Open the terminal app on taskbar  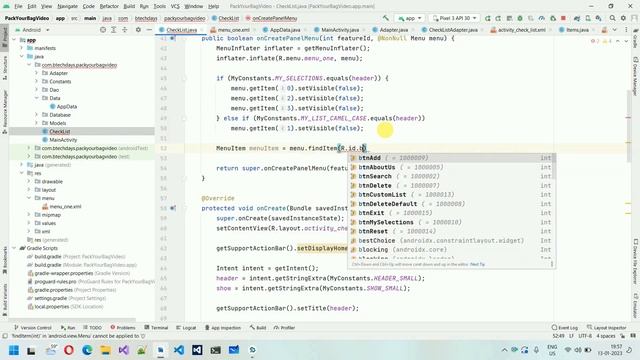216,350
